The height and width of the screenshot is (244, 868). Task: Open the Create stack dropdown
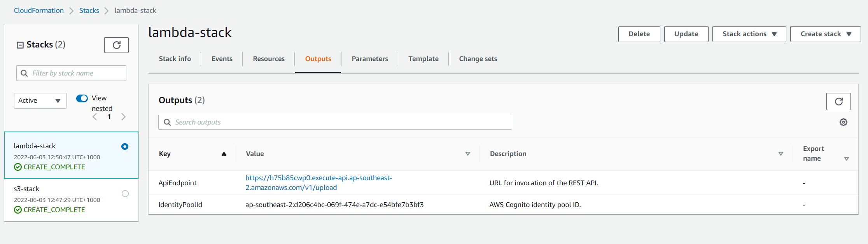(825, 34)
